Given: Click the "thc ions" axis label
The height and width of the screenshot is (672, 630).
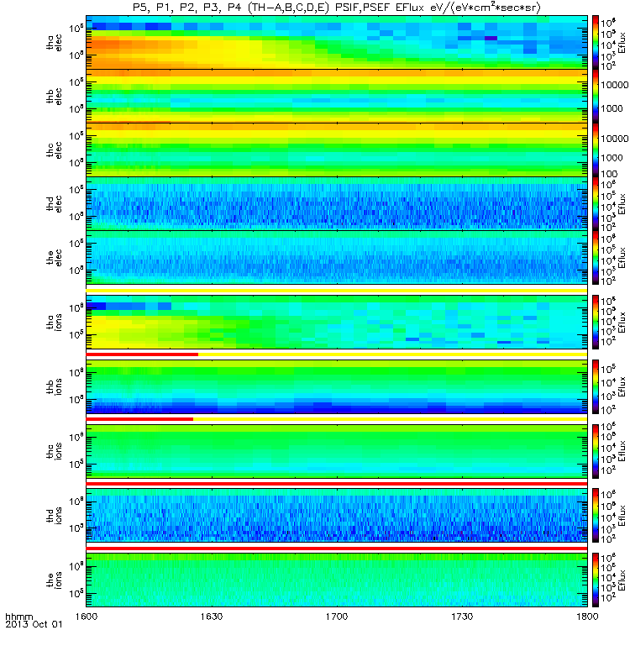Looking at the screenshot, I should click(x=54, y=451).
